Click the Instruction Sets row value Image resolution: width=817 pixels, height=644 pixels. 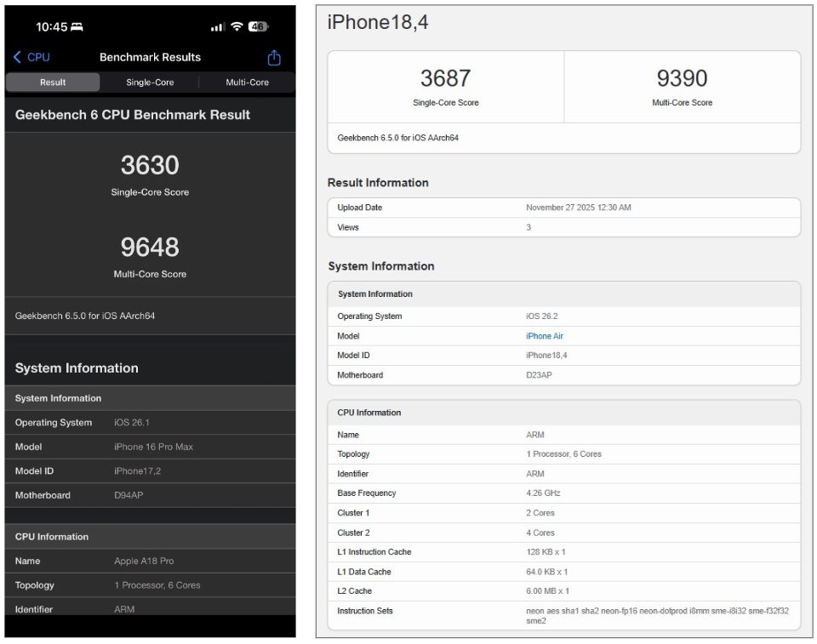pyautogui.click(x=657, y=615)
